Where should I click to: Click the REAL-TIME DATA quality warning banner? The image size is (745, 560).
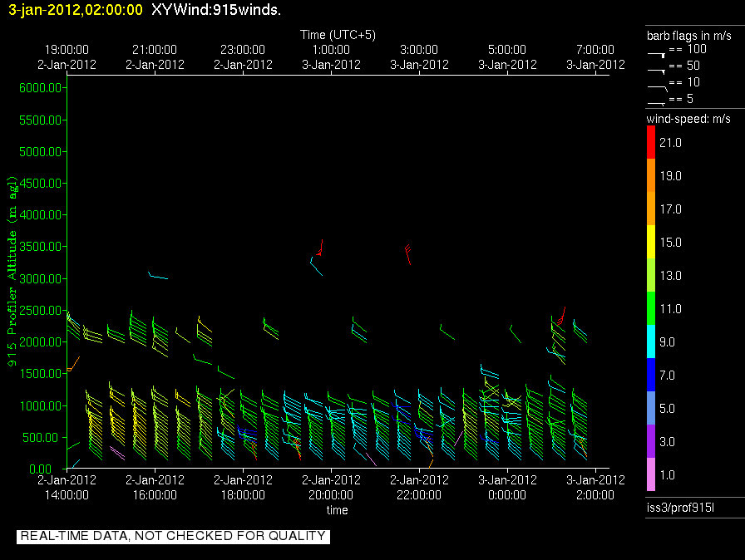point(173,536)
